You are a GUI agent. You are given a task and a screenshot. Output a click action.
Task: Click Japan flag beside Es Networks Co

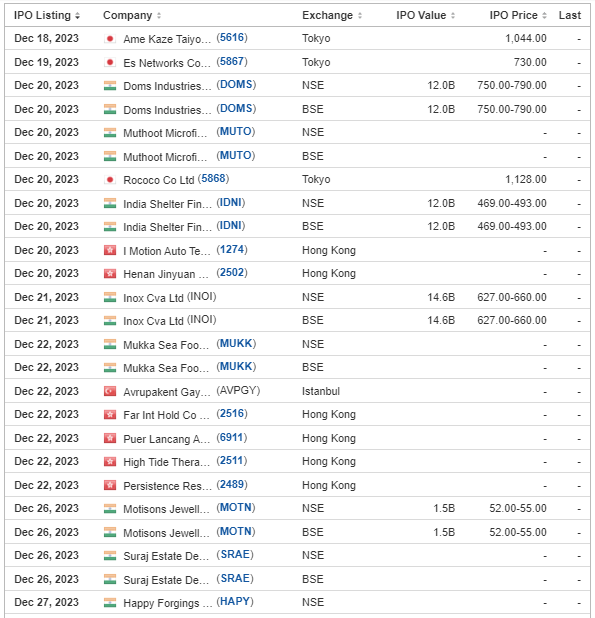click(110, 62)
